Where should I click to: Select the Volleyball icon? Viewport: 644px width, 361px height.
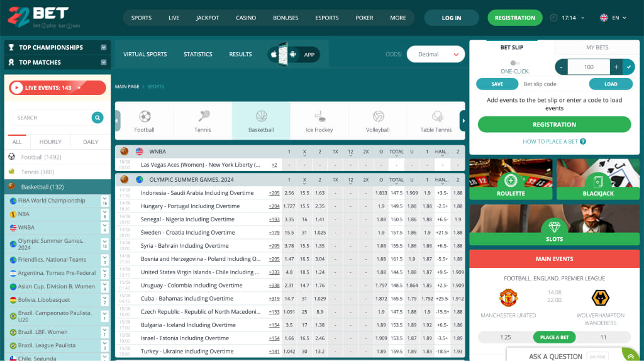(378, 116)
